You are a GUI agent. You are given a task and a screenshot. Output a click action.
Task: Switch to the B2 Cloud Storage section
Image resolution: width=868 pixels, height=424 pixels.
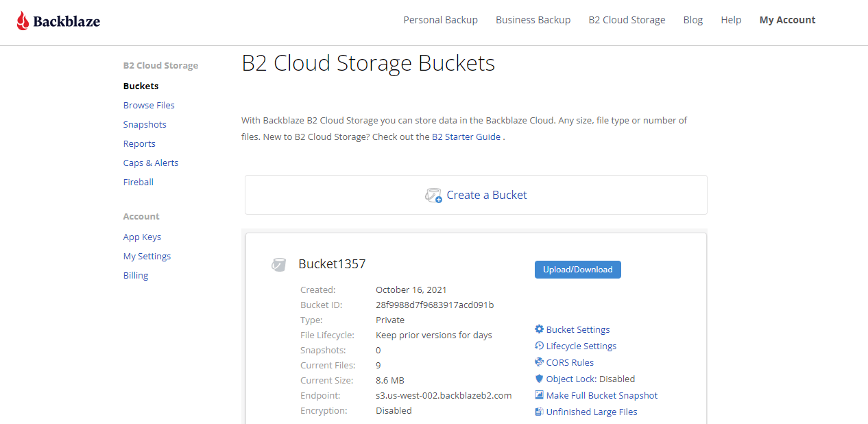click(x=627, y=20)
